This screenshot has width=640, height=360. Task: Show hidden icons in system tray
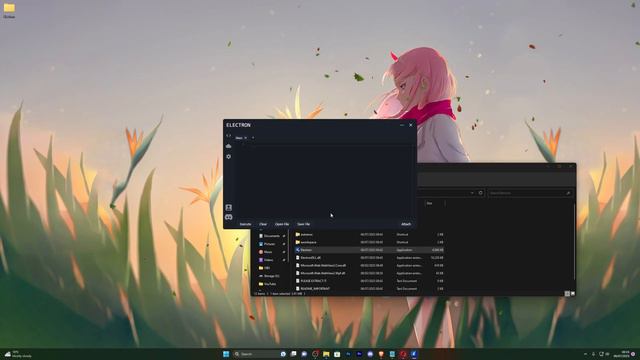(x=585, y=354)
